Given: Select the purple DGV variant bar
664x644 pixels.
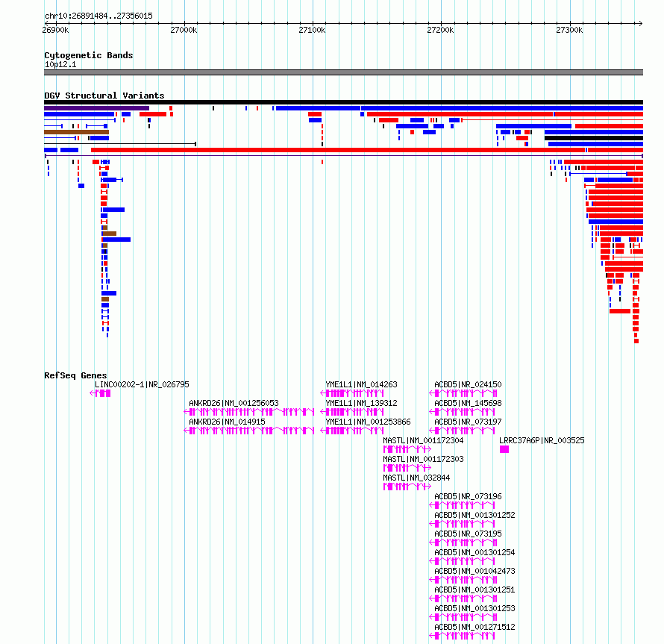Looking at the screenshot, I should point(96,108).
